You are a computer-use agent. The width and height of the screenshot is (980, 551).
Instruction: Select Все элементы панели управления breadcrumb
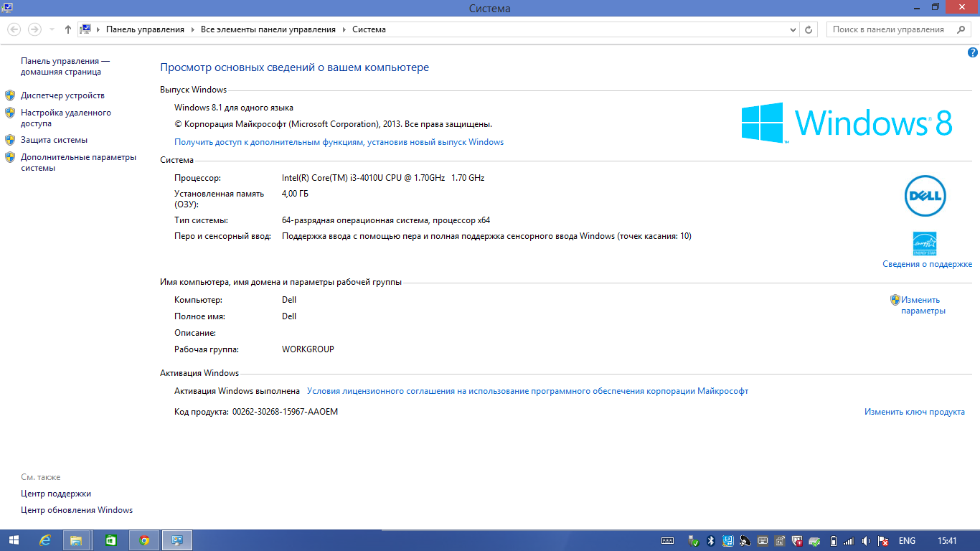(x=268, y=29)
